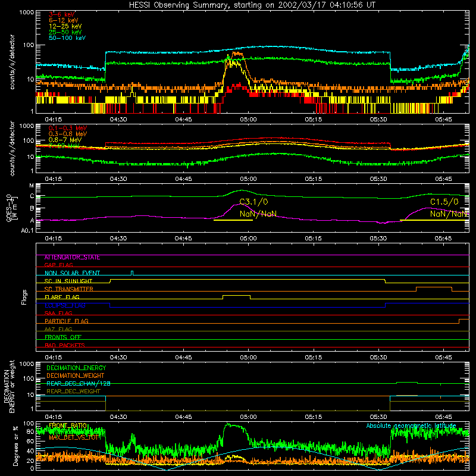Click 'Absolute geomagnetic latitude' label

coord(411,425)
